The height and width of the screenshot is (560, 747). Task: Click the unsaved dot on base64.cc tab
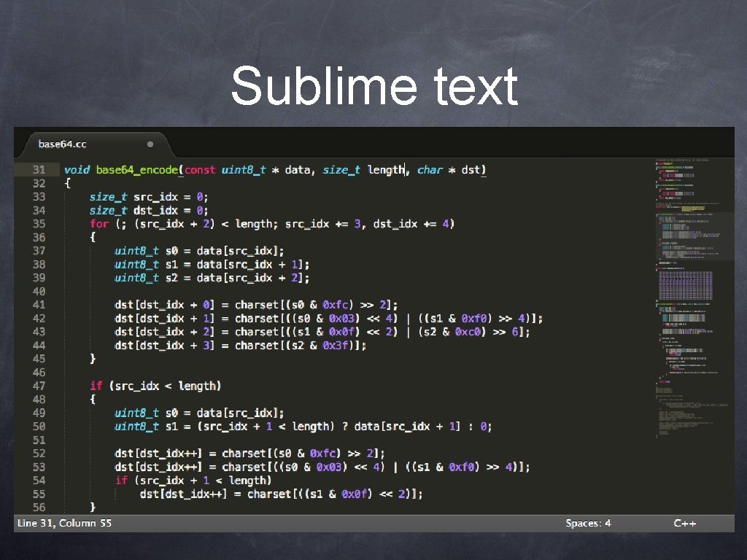tap(150, 144)
